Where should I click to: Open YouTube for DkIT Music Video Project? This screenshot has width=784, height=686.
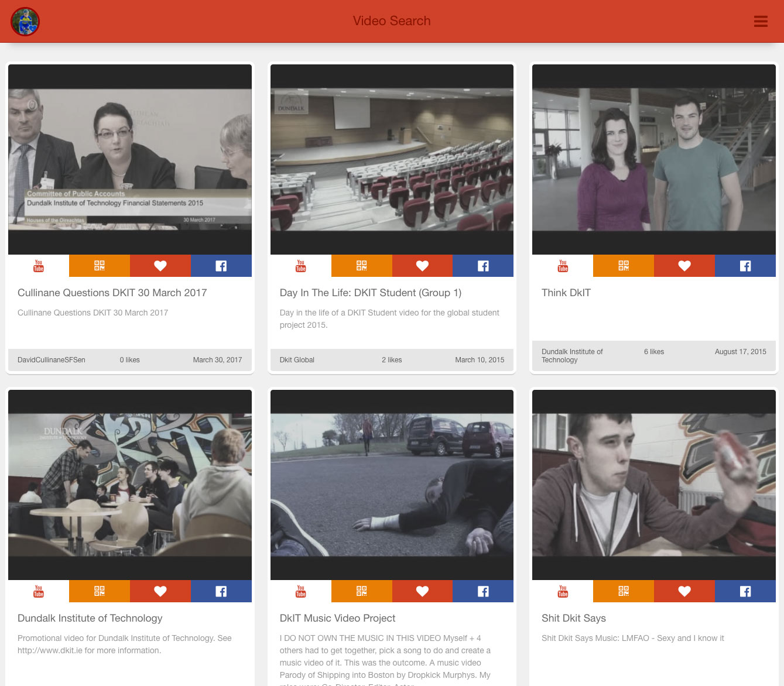click(301, 591)
